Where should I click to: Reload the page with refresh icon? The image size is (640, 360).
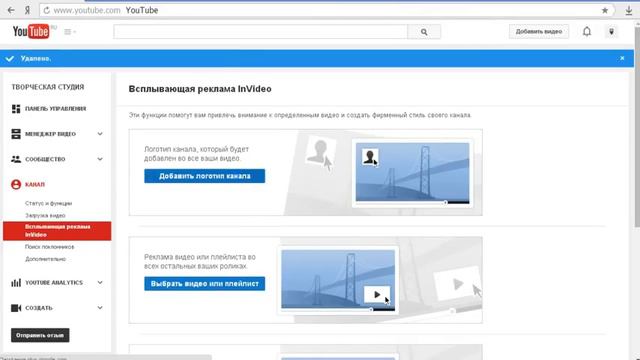tap(47, 11)
